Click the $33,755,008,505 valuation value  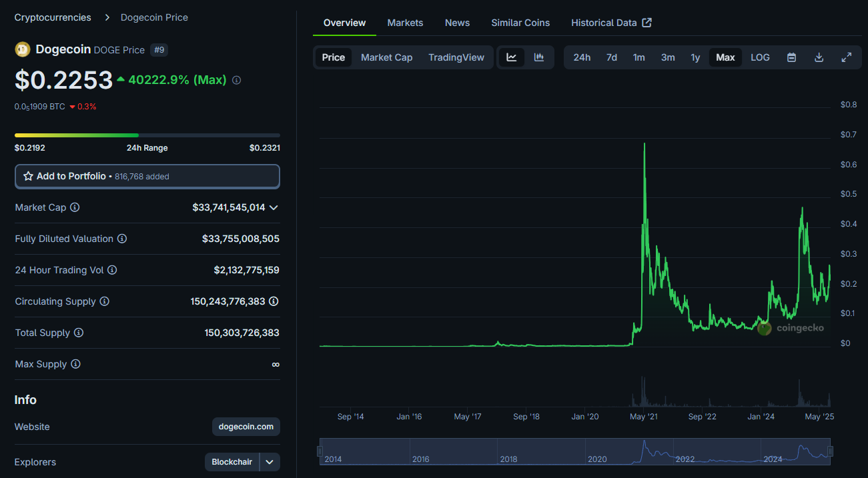[x=241, y=239]
